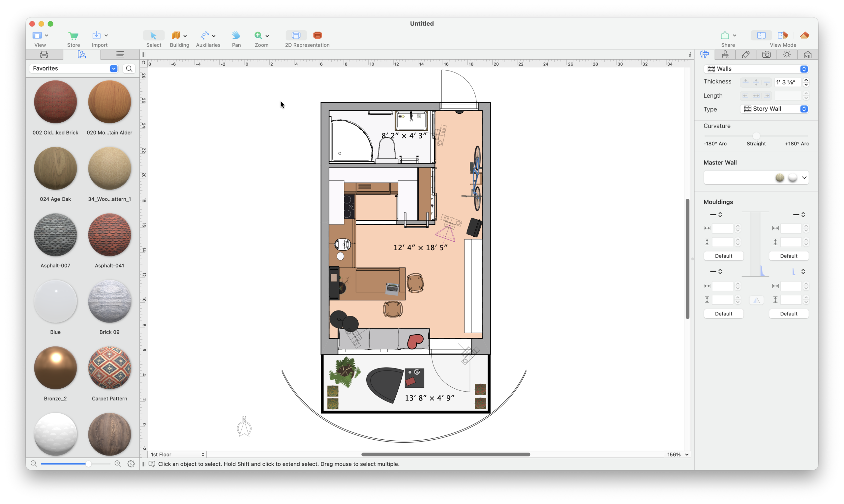Open the camera inspector tab
This screenshot has width=844, height=504.
[x=766, y=55]
